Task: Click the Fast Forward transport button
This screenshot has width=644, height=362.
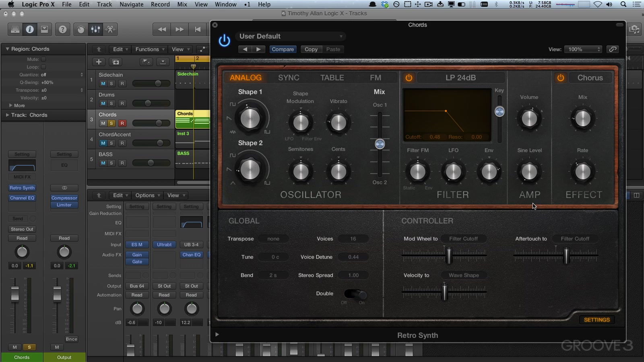Action: coord(180,29)
